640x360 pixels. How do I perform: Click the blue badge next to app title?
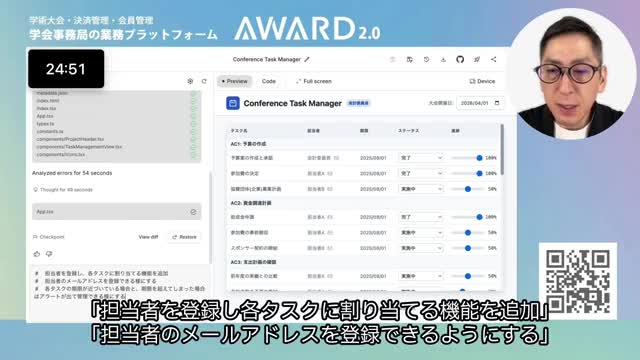click(x=358, y=103)
